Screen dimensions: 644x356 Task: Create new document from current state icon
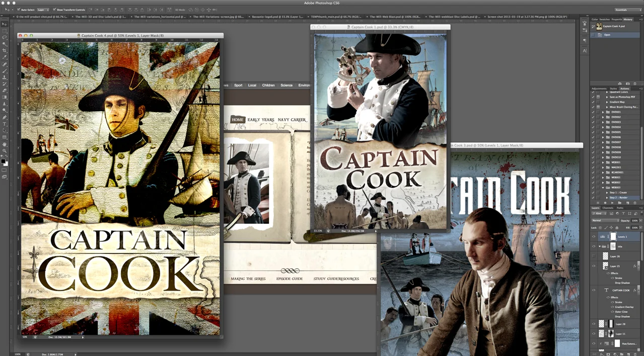tap(620, 83)
